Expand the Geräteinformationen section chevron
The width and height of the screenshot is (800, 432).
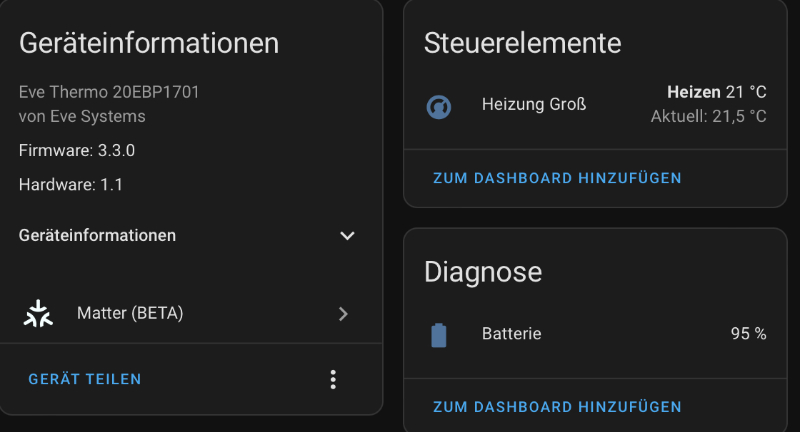[x=347, y=236]
